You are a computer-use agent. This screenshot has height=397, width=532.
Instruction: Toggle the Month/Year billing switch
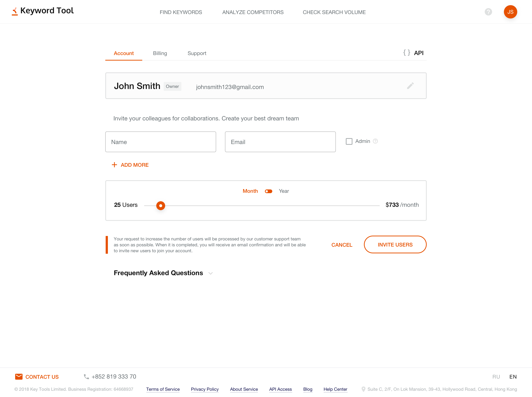269,191
